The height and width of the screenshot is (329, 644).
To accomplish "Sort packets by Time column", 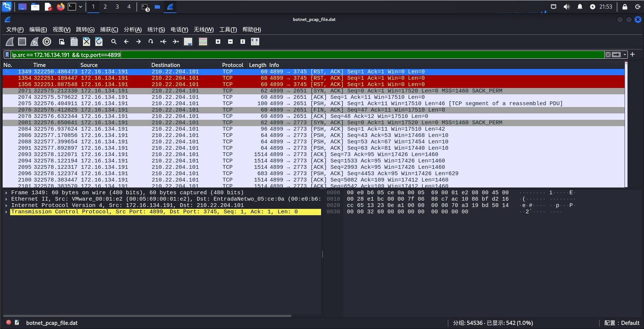I will click(x=56, y=65).
